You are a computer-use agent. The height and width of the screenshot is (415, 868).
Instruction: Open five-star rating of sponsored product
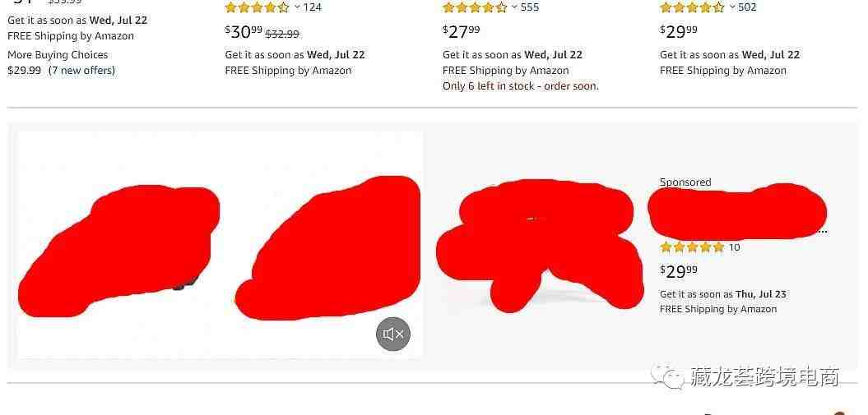pos(692,247)
